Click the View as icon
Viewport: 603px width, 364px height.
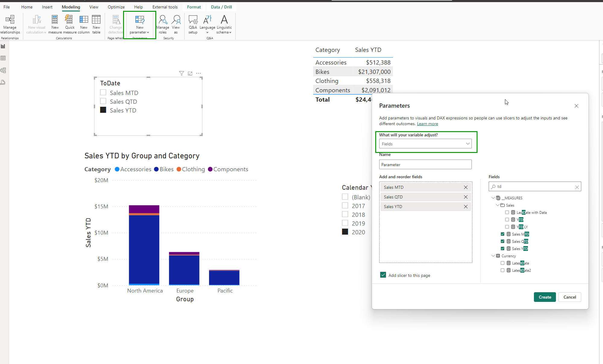click(176, 19)
